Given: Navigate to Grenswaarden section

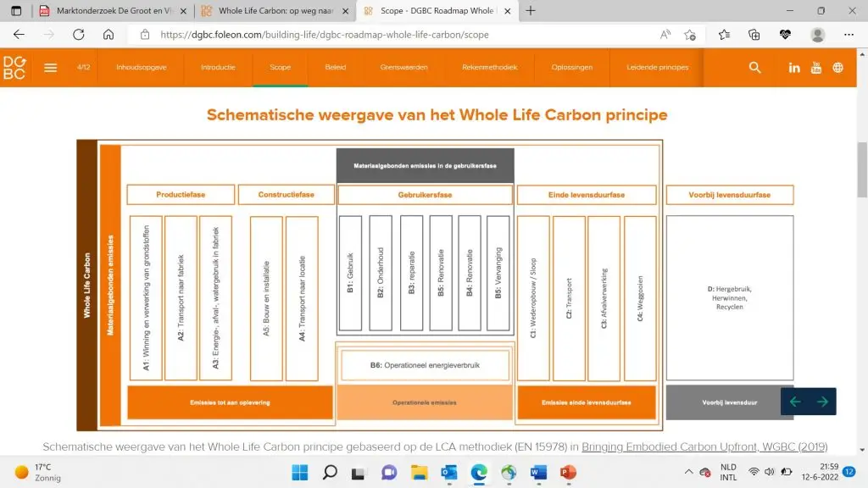Looking at the screenshot, I should click(403, 68).
